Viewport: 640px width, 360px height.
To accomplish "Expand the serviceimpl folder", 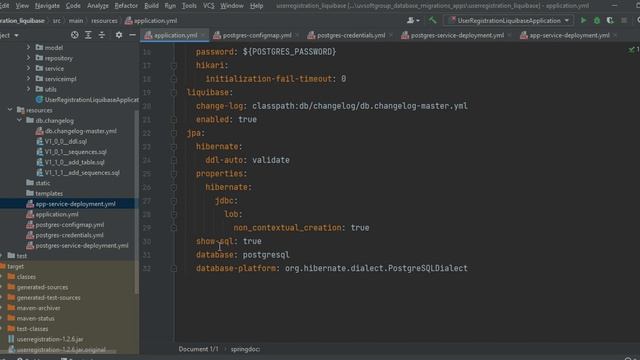I will click(29, 79).
